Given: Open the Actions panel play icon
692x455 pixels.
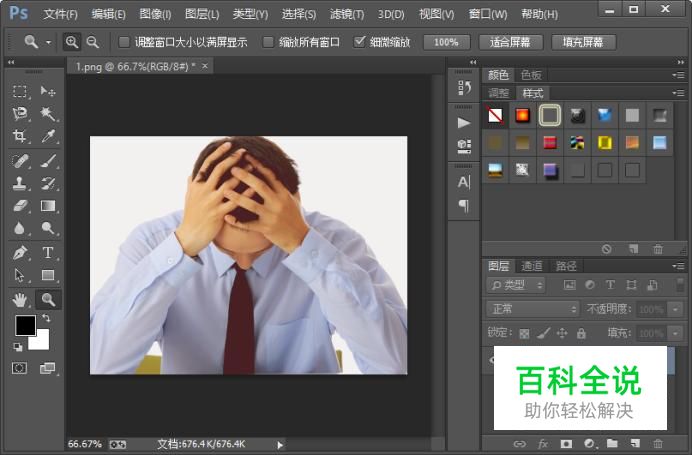Looking at the screenshot, I should pyautogui.click(x=464, y=122).
